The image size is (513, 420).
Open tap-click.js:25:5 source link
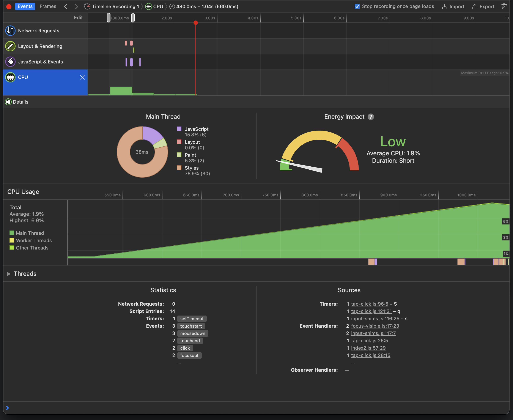tap(369, 341)
